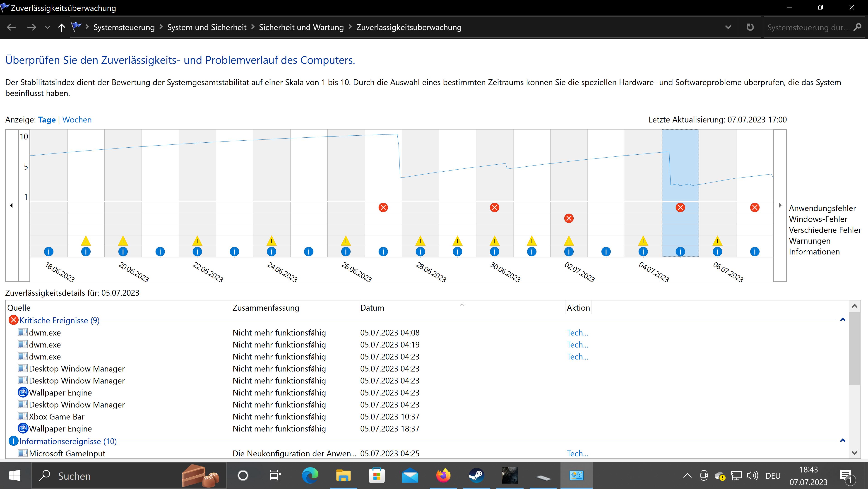Click the Systemsteuerung search field

[808, 28]
